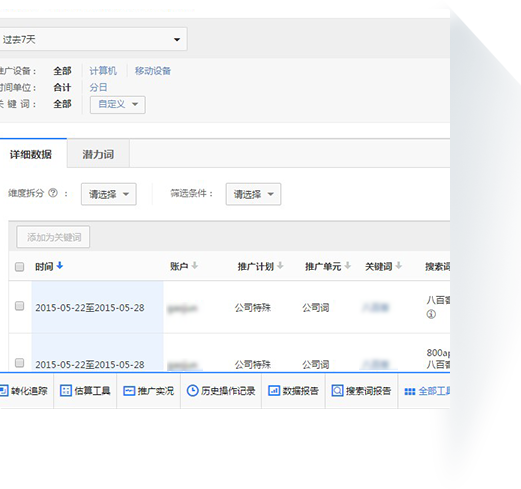The image size is (521, 489).
Task: Switch to the 潜力词 tab
Action: pyautogui.click(x=98, y=154)
